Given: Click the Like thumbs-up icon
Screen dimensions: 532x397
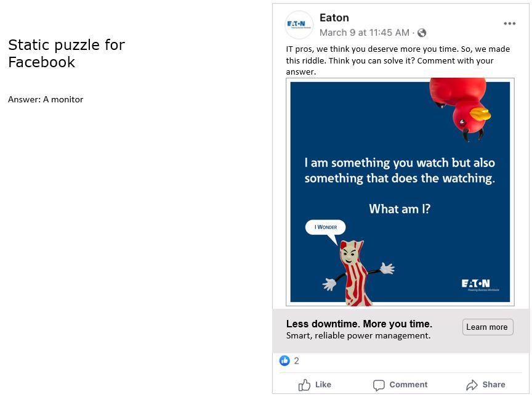Looking at the screenshot, I should [304, 385].
